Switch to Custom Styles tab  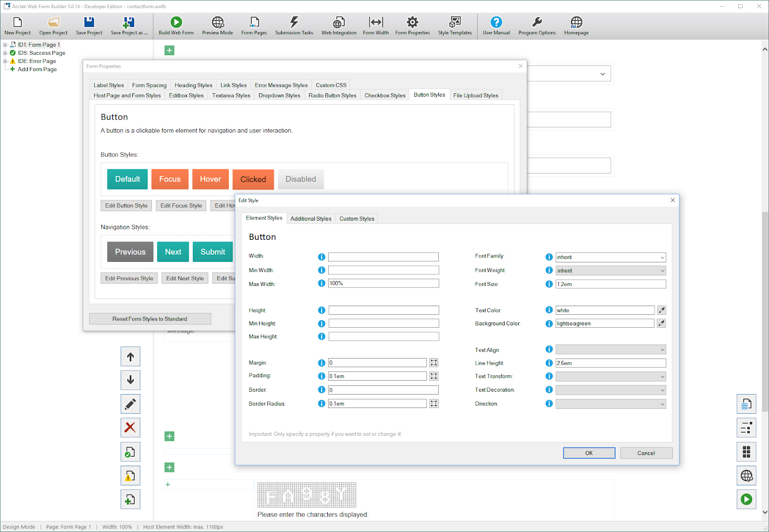pyautogui.click(x=357, y=219)
